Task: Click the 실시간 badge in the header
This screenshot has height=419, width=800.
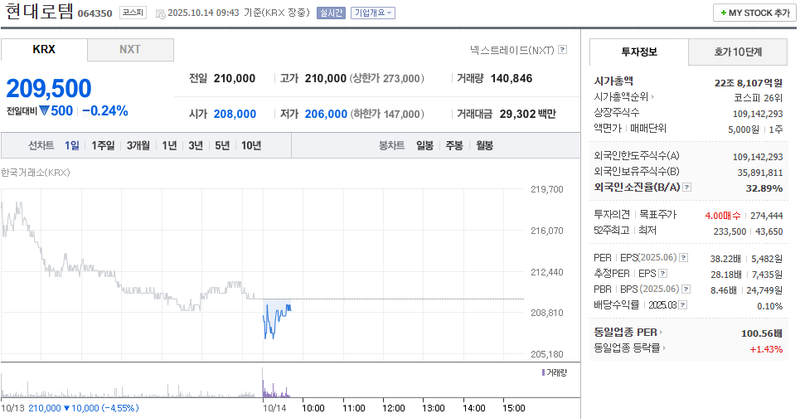Action: click(x=328, y=13)
